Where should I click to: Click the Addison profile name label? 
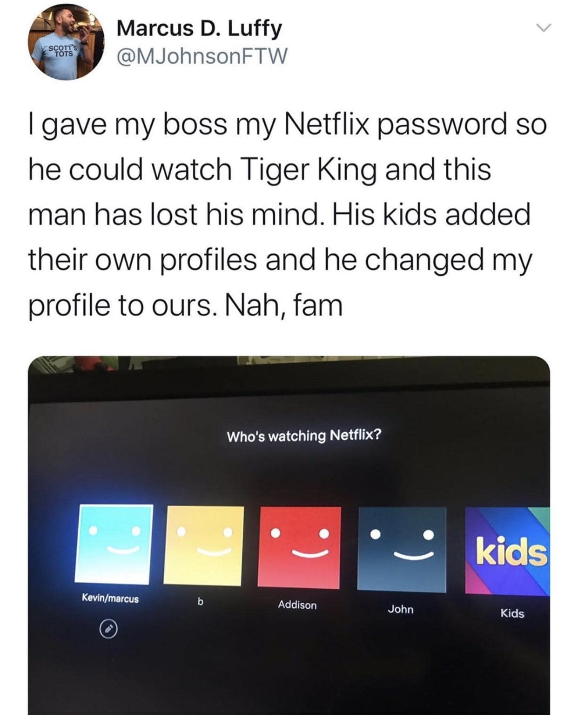click(297, 605)
